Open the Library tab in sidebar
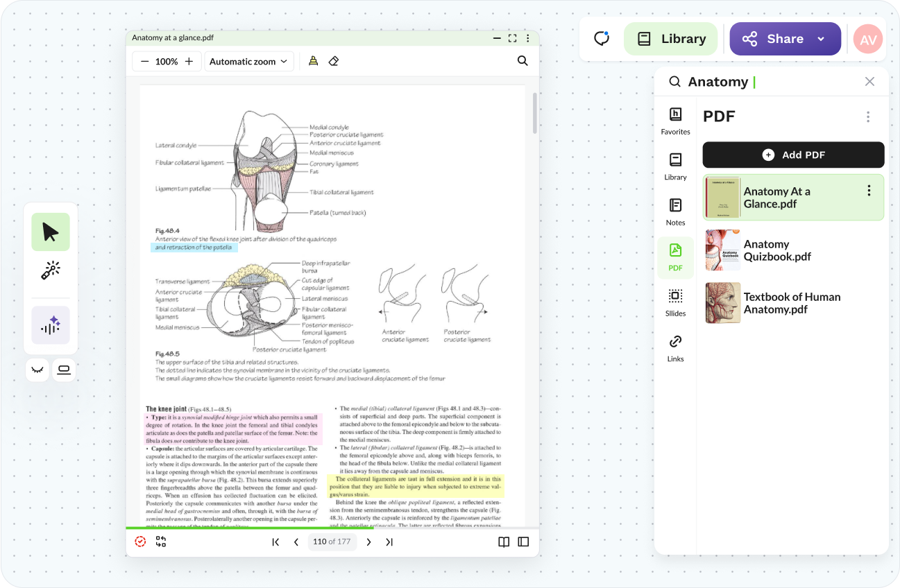900x588 pixels. (x=675, y=166)
